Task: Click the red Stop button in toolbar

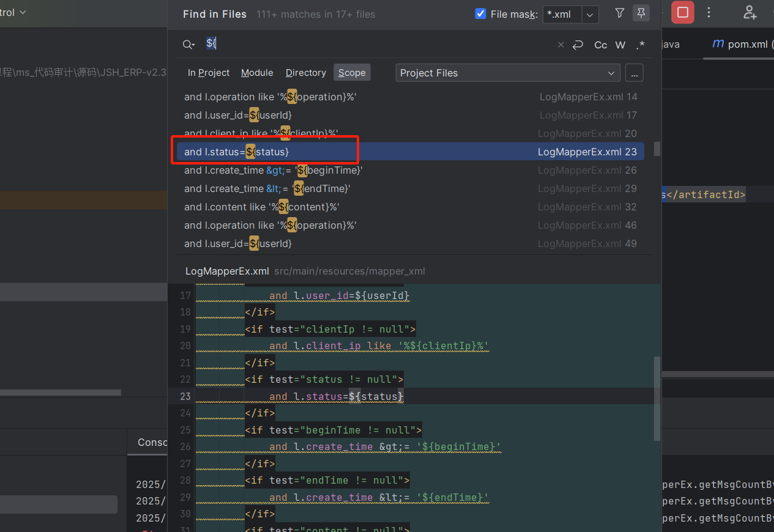Action: 682,12
